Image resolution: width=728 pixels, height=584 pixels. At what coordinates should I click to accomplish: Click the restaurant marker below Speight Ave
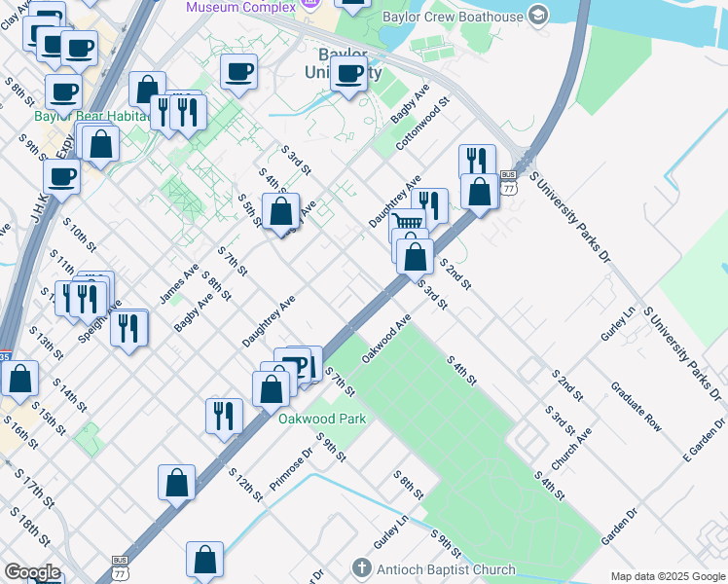tap(128, 328)
